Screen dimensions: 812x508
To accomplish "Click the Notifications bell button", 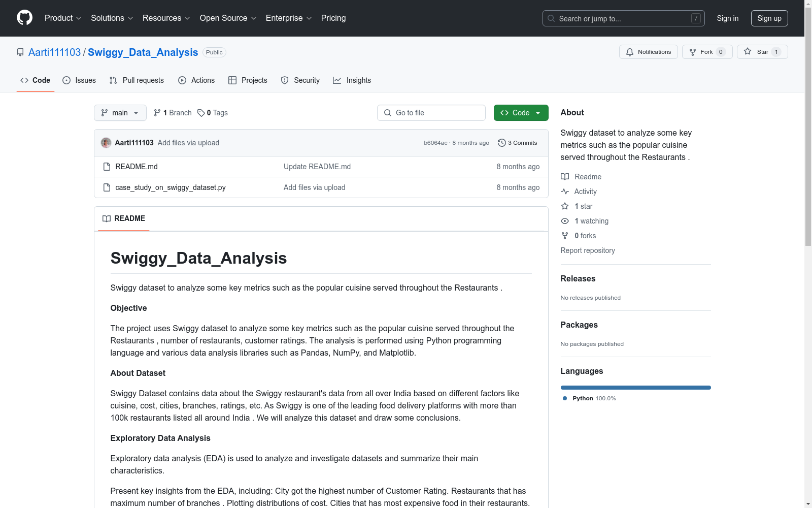I will [x=648, y=52].
